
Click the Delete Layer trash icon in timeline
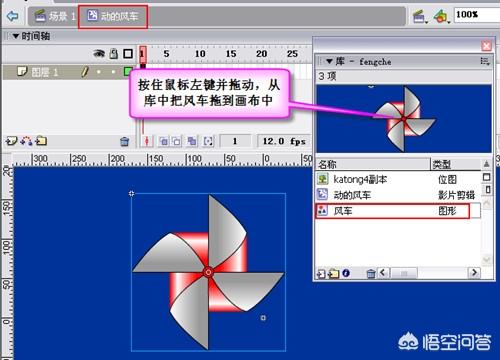[124, 142]
